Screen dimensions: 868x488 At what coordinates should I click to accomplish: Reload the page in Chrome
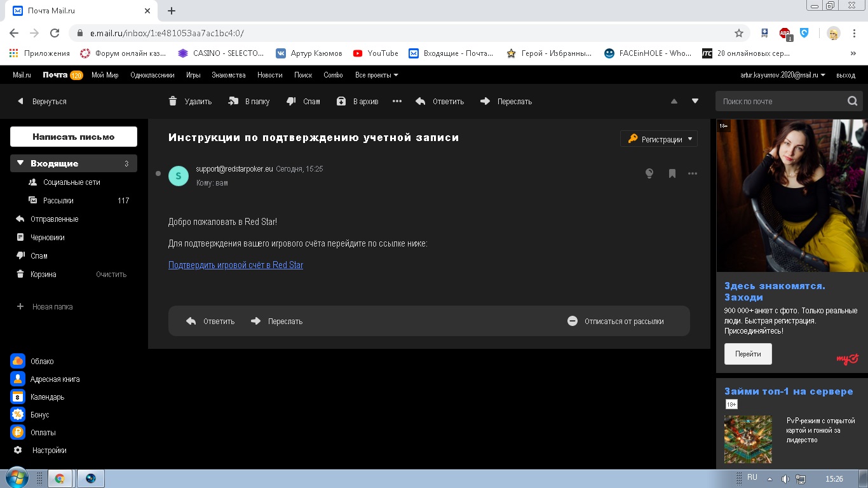tap(55, 33)
